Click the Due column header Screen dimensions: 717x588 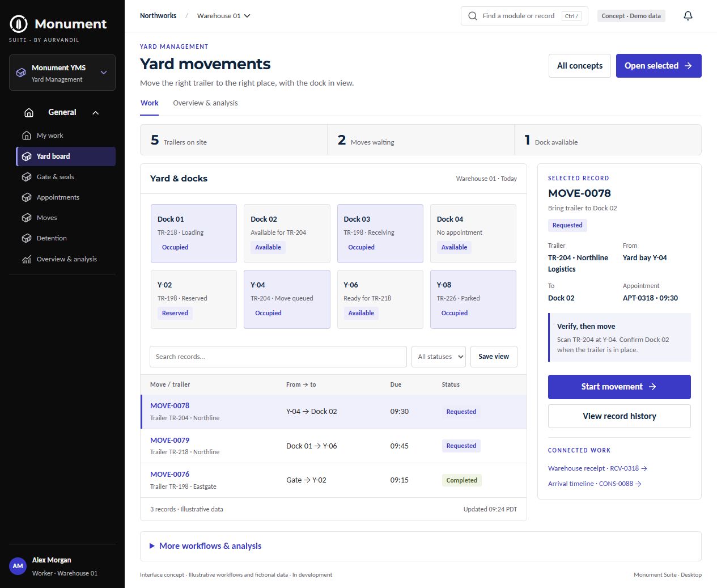point(396,384)
